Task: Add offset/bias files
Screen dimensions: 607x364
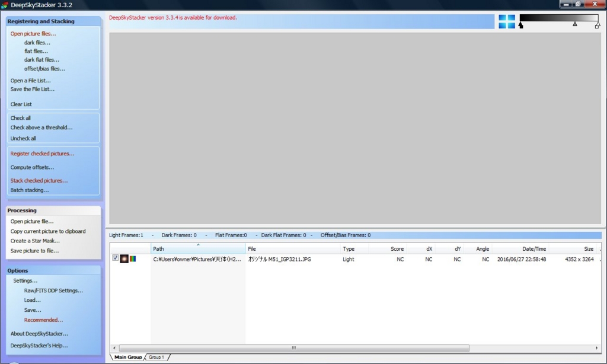Action: coord(44,69)
